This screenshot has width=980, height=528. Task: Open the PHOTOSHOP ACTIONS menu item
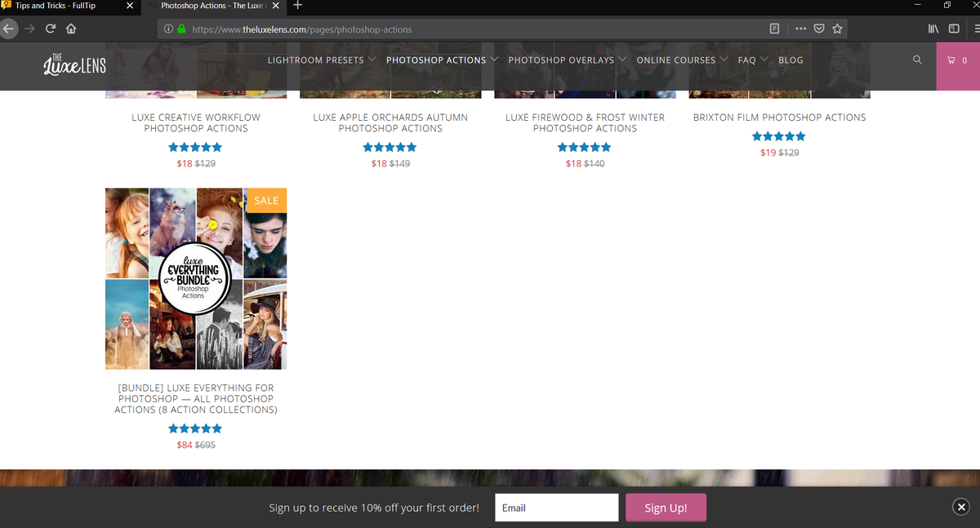coord(436,60)
